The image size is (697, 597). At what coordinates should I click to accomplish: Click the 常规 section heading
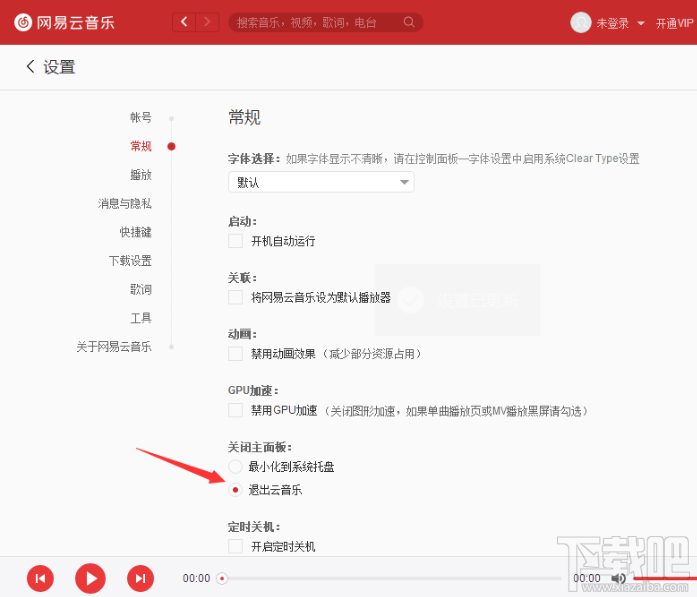click(244, 117)
